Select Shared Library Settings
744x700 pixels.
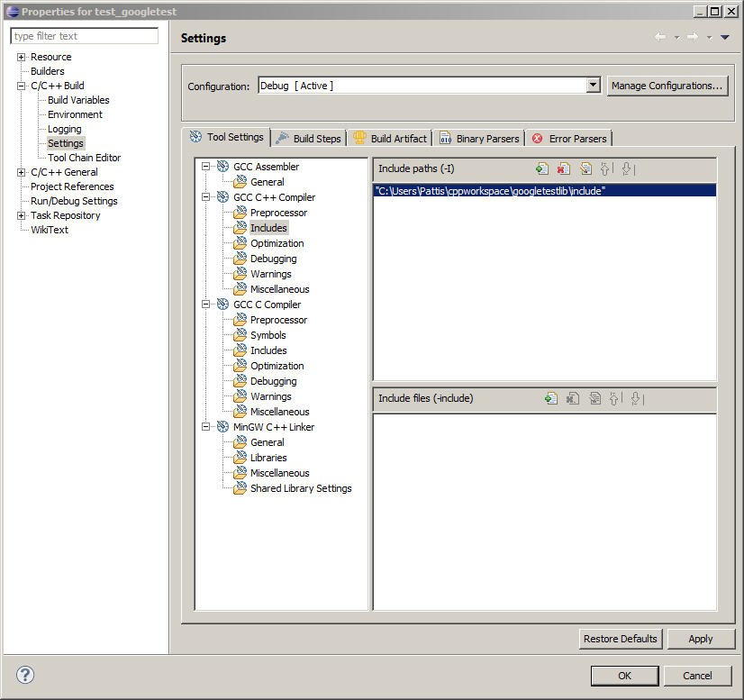pyautogui.click(x=301, y=488)
